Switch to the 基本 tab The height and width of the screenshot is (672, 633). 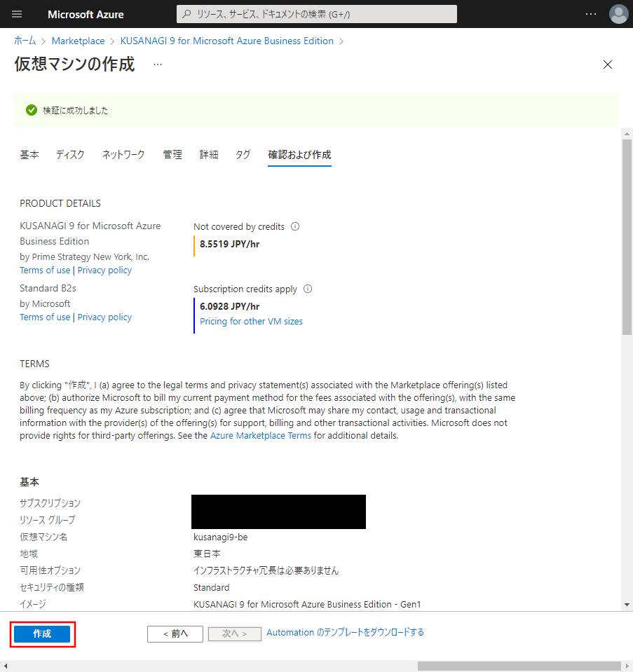point(29,155)
